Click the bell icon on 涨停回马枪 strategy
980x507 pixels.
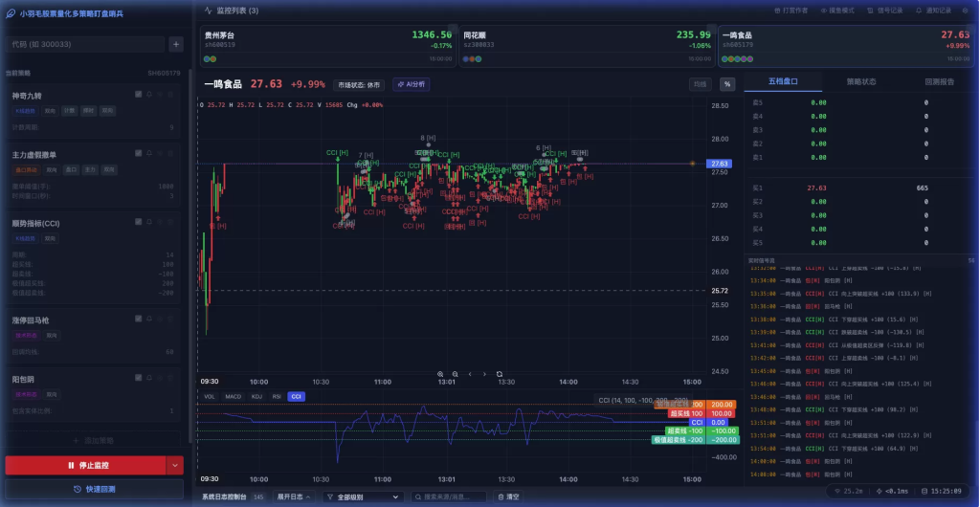pos(148,319)
